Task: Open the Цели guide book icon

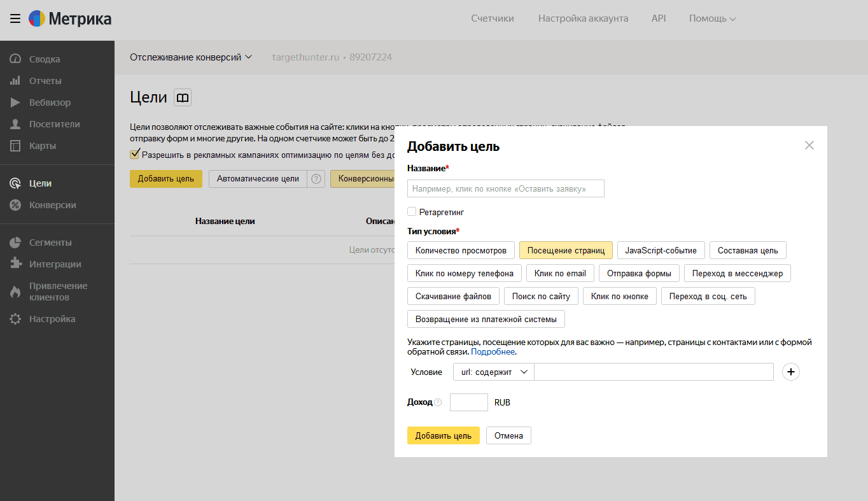Action: click(183, 97)
